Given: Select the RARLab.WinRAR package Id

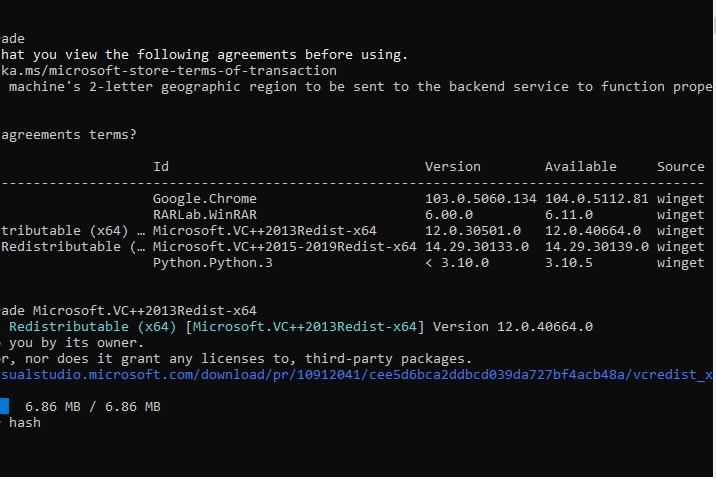Looking at the screenshot, I should click(205, 215).
